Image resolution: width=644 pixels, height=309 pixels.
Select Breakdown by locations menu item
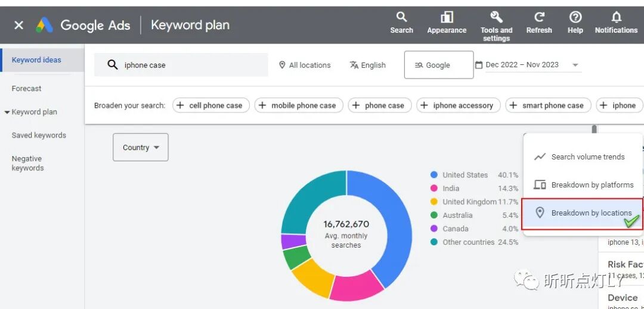tap(583, 214)
